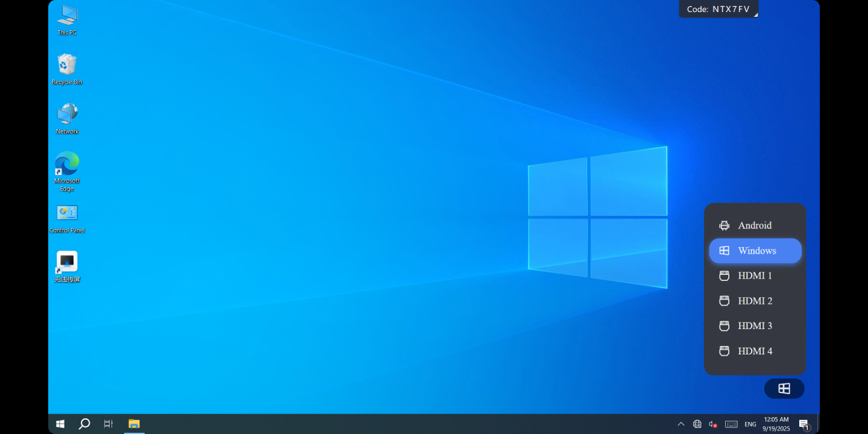Click the taskbar Search magnifier icon
The width and height of the screenshot is (868, 434).
84,424
